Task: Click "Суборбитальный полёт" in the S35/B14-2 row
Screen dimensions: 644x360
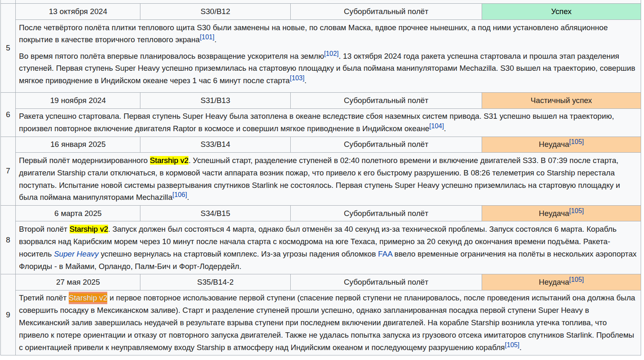Action: click(x=386, y=282)
